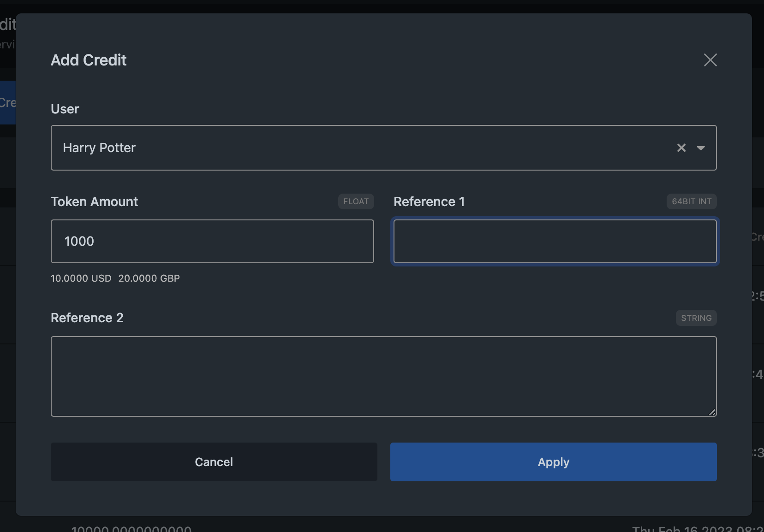Click the Token Amount input field
Screen dimensions: 764x532
click(212, 241)
